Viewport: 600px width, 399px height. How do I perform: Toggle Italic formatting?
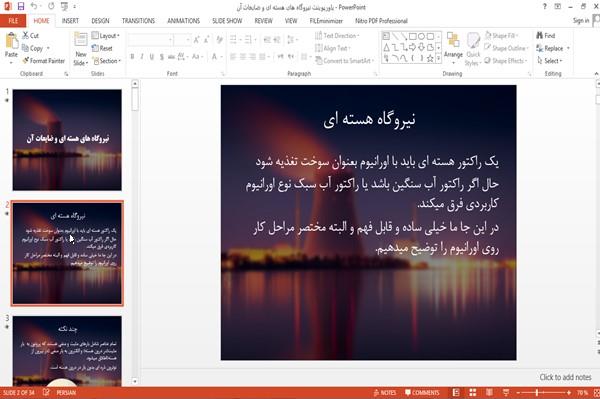[142, 57]
